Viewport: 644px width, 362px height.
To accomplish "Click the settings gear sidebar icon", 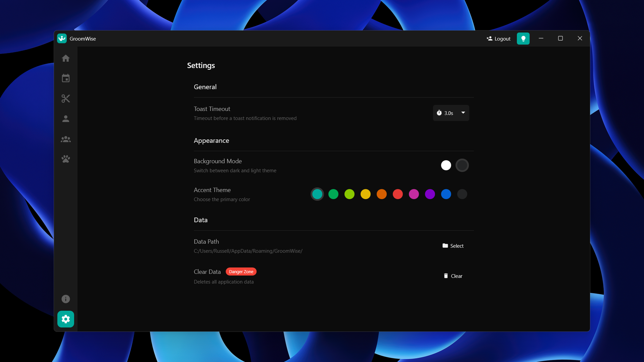I will [x=66, y=319].
